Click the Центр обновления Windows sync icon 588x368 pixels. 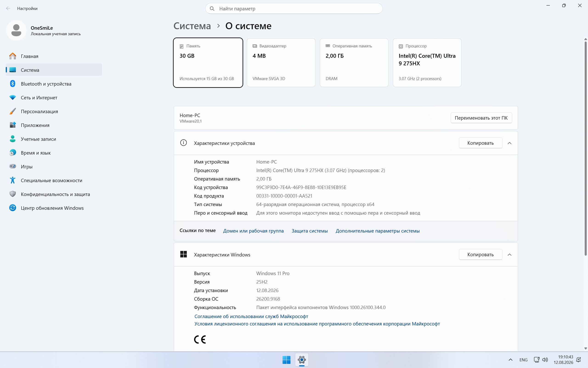(x=13, y=208)
